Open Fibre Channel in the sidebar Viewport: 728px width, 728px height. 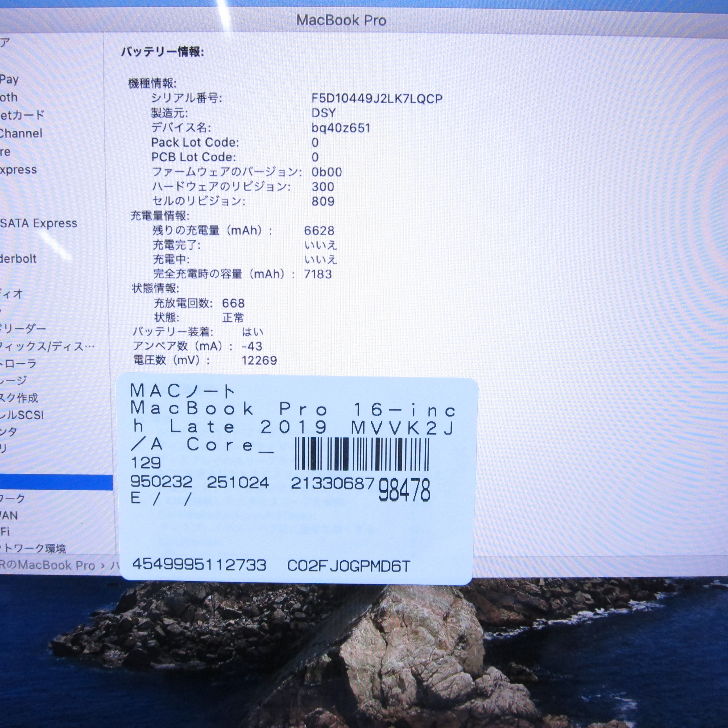21,133
